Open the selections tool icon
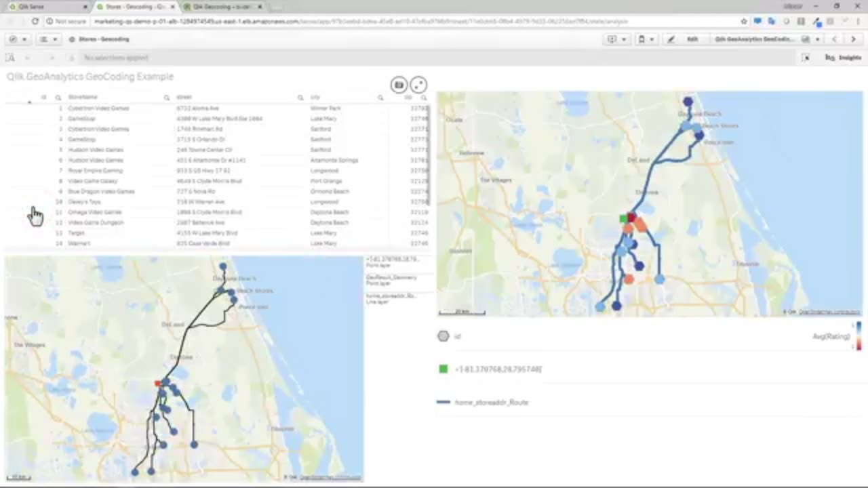The height and width of the screenshot is (488, 868). click(x=806, y=58)
